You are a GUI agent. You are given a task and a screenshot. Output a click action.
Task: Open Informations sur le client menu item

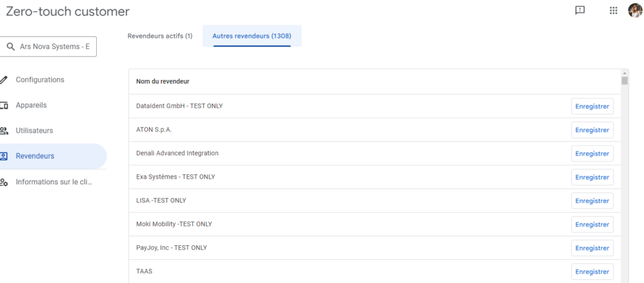pos(53,182)
